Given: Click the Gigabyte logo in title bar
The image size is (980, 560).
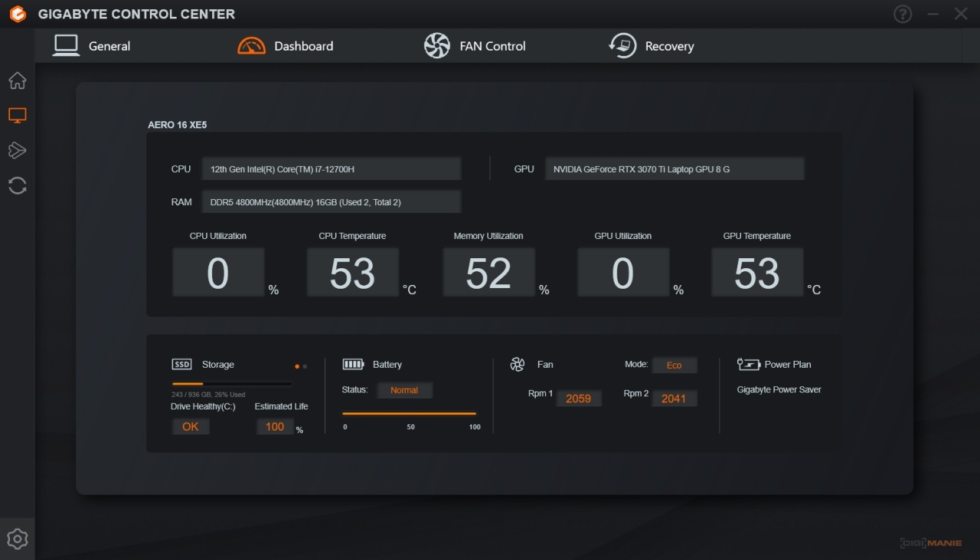Looking at the screenshot, I should coord(18,14).
